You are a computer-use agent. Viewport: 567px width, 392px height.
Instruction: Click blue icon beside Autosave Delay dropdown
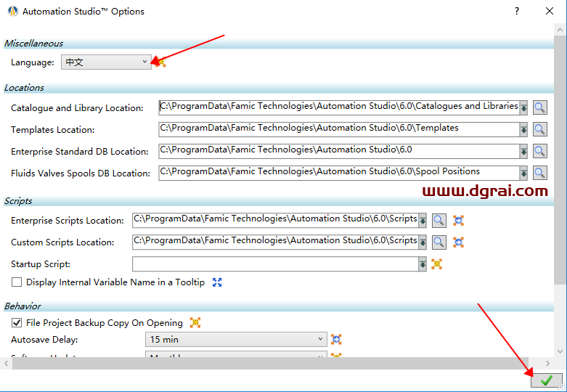coord(336,340)
